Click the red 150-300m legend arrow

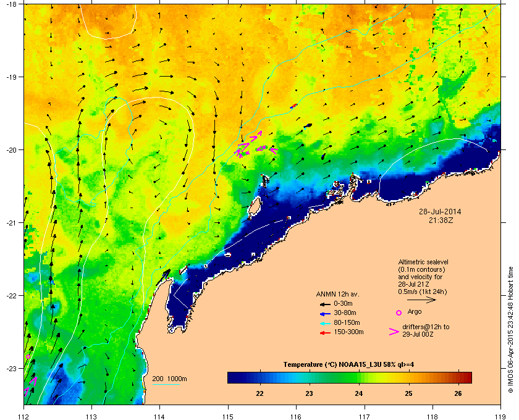325,333
